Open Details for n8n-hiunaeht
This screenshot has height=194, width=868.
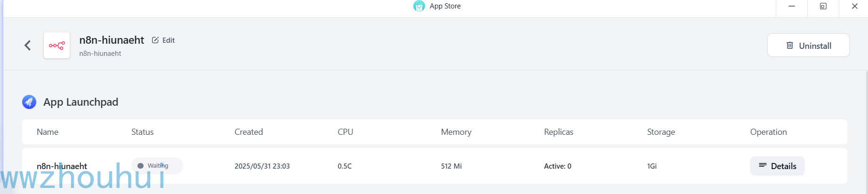777,166
